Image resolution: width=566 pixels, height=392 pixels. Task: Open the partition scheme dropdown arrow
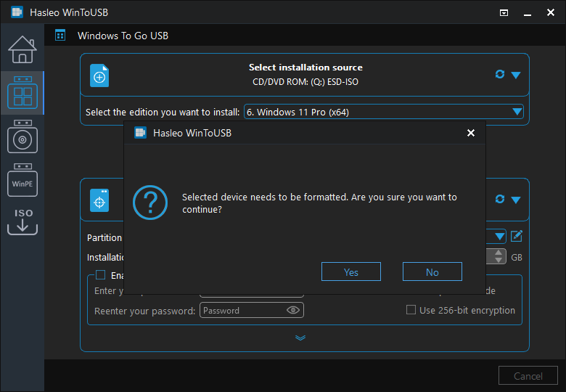coord(499,237)
